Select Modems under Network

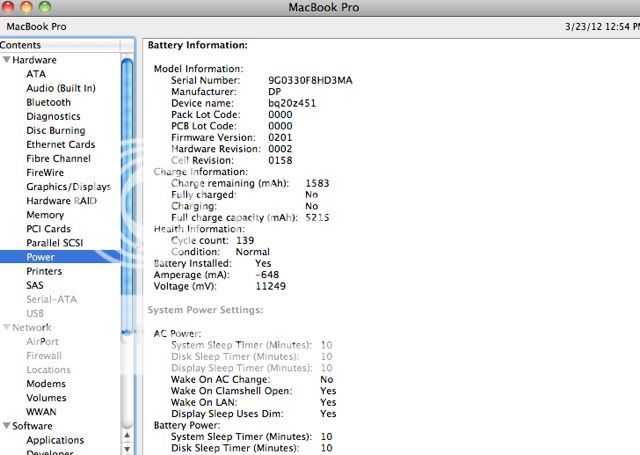[46, 384]
